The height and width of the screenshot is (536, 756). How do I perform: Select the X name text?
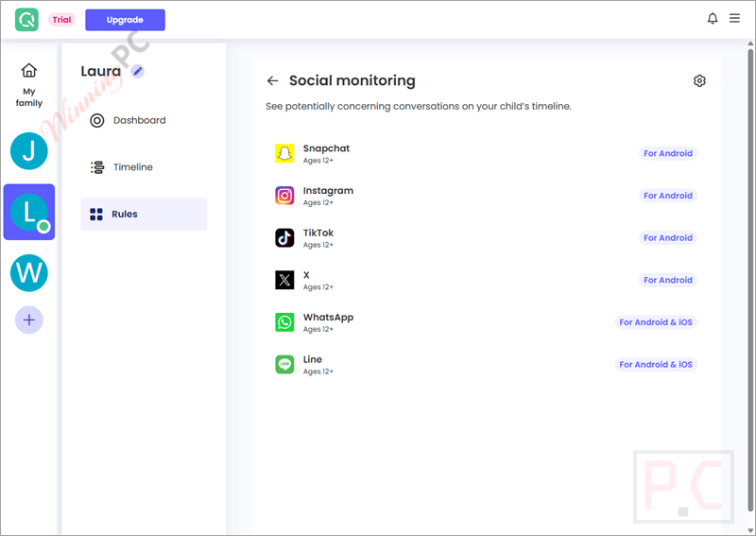(306, 275)
